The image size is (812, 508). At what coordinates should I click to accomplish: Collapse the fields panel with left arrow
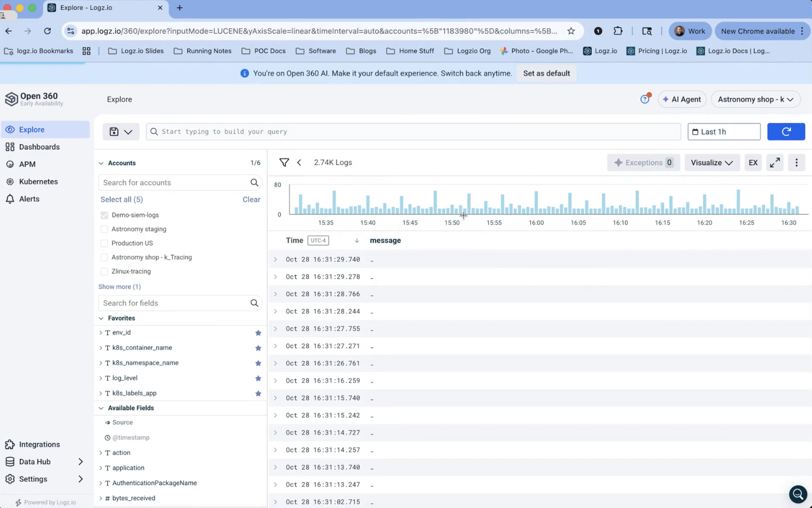pyautogui.click(x=299, y=163)
